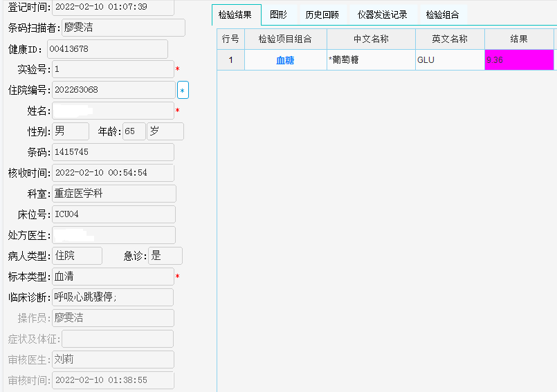Open the 科室 field 重症医学科
The width and height of the screenshot is (557, 392).
(x=114, y=194)
